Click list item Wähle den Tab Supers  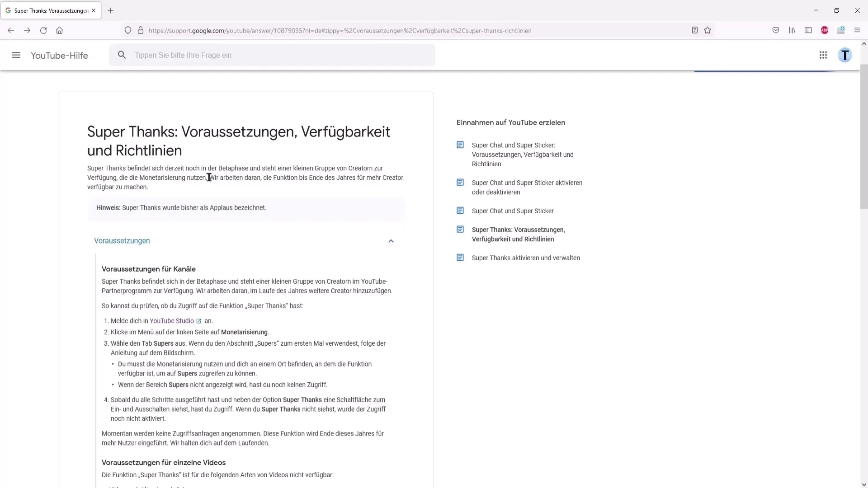tap(248, 348)
